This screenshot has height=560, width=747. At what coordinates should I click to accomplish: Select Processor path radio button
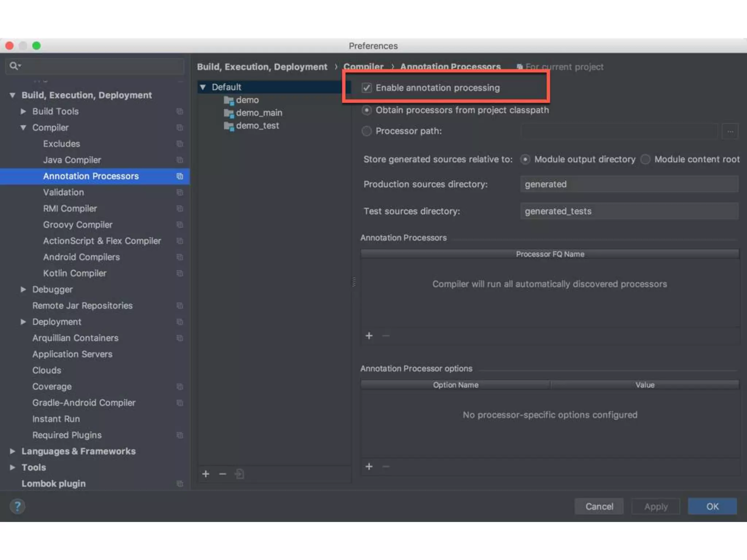[367, 131]
